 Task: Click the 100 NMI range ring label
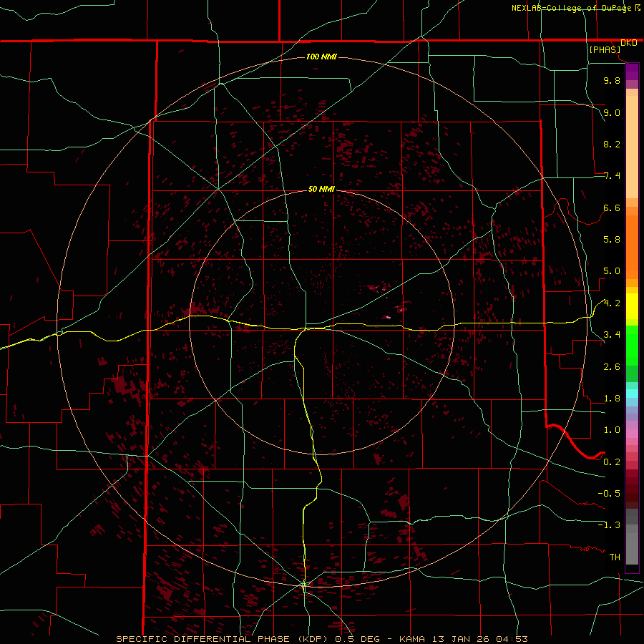pos(321,57)
